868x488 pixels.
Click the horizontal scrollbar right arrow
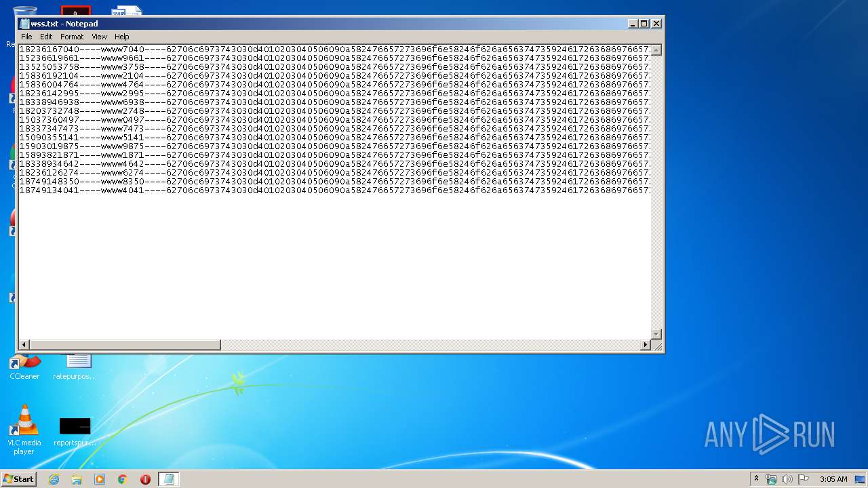tap(645, 345)
